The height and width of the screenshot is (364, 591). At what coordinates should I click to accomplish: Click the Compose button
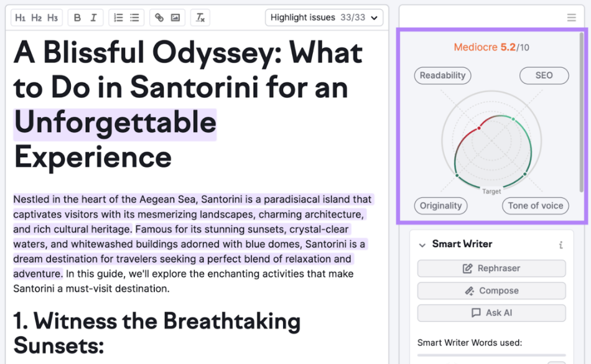[x=491, y=291]
